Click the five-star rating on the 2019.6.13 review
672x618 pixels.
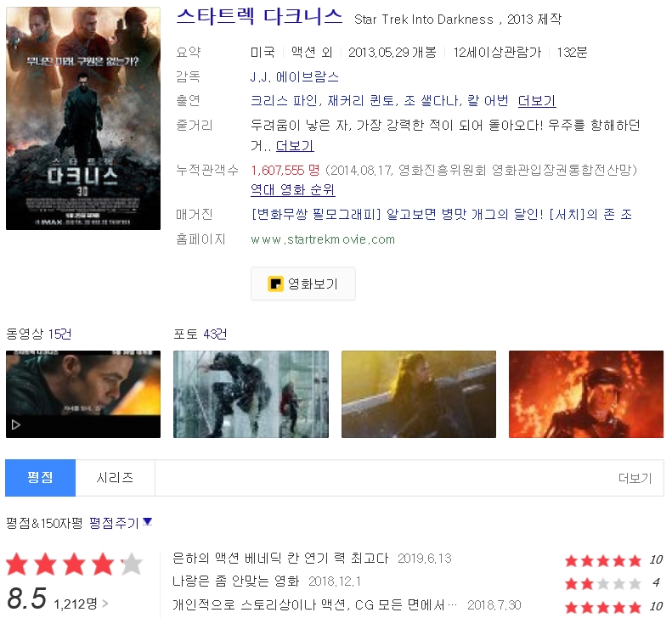click(602, 560)
